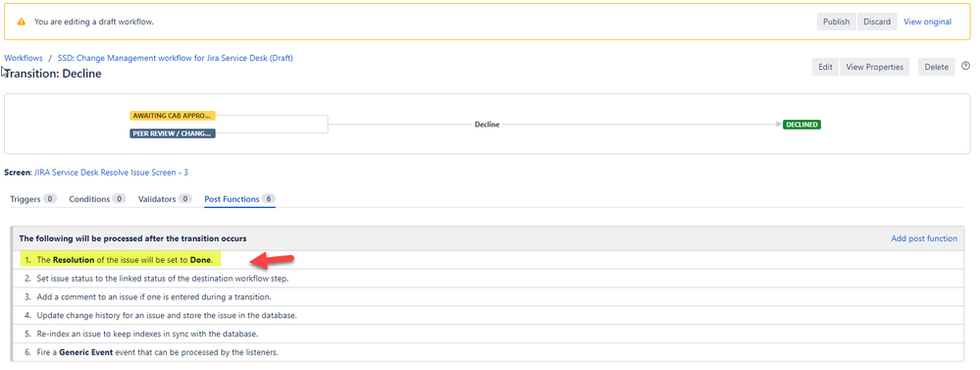Screen dimensions: 980x370
Task: Click the Decline transition label in diagram
Action: 487,125
